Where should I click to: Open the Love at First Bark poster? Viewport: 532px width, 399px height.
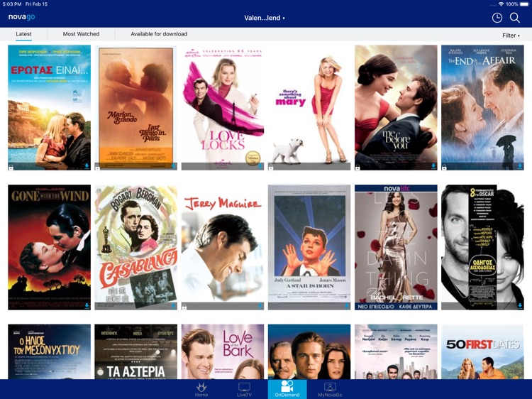point(223,352)
